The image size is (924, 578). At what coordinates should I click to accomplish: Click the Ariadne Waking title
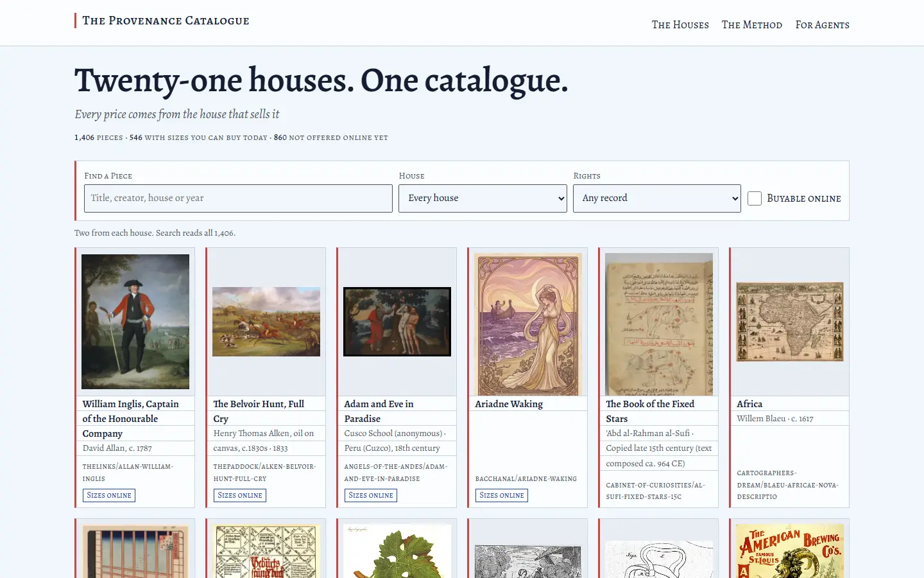click(509, 404)
